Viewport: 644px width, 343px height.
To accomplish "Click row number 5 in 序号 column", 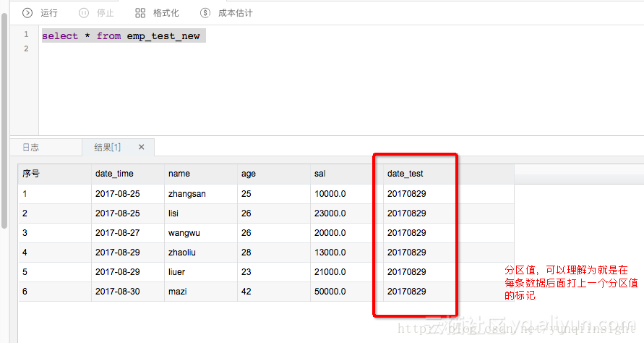I will 55,272.
